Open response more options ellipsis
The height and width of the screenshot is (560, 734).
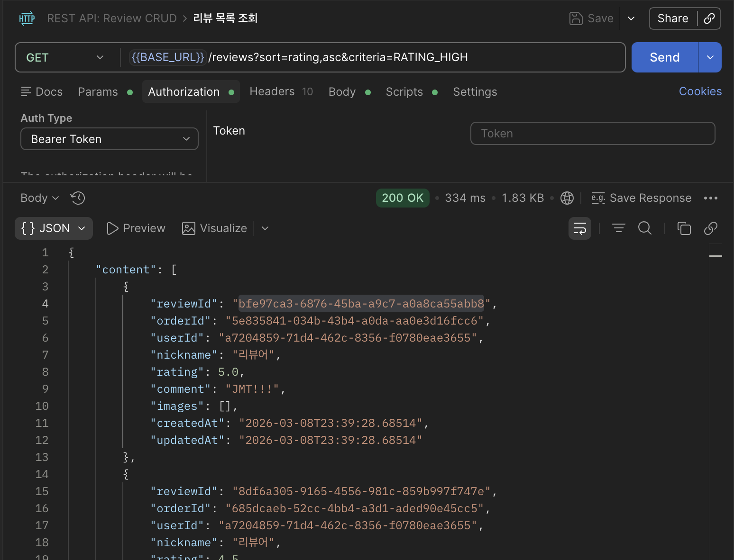[x=711, y=198]
